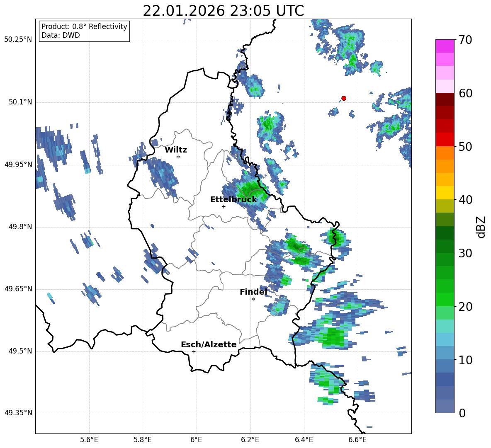This screenshot has width=491, height=448.
Task: Click the slate blue bottom colorbar segment
Action: click(x=445, y=406)
